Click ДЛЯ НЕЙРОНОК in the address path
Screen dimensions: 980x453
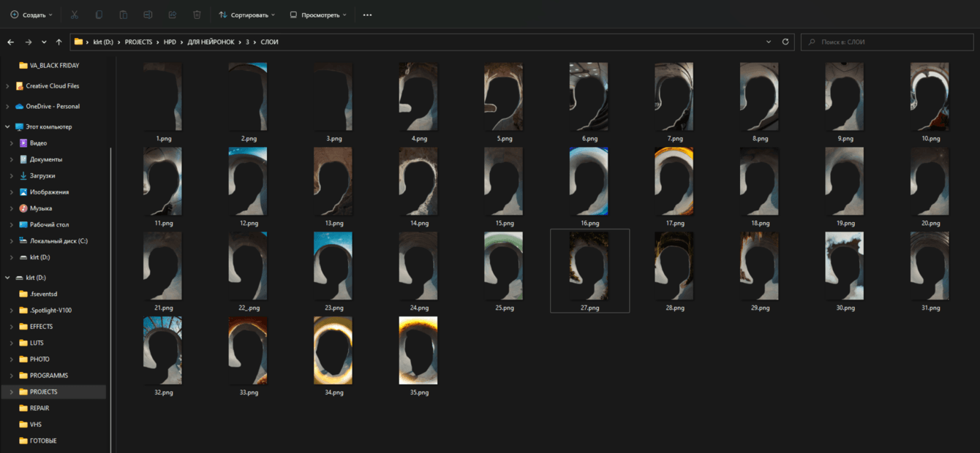(209, 42)
